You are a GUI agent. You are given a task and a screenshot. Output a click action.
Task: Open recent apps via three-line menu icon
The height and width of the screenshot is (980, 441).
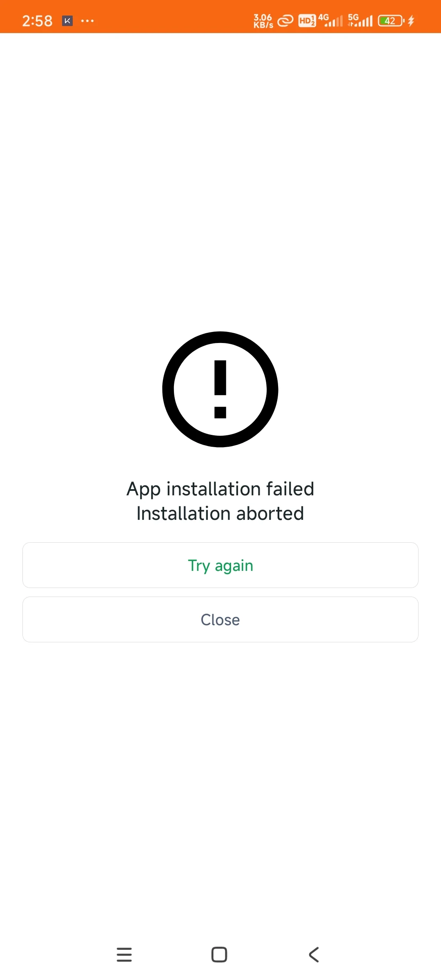124,955
